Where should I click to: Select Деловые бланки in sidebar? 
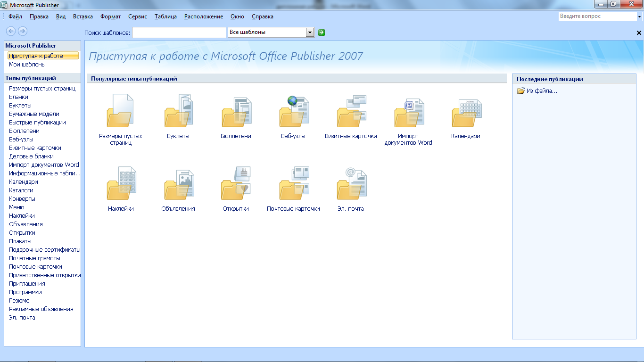(x=31, y=156)
